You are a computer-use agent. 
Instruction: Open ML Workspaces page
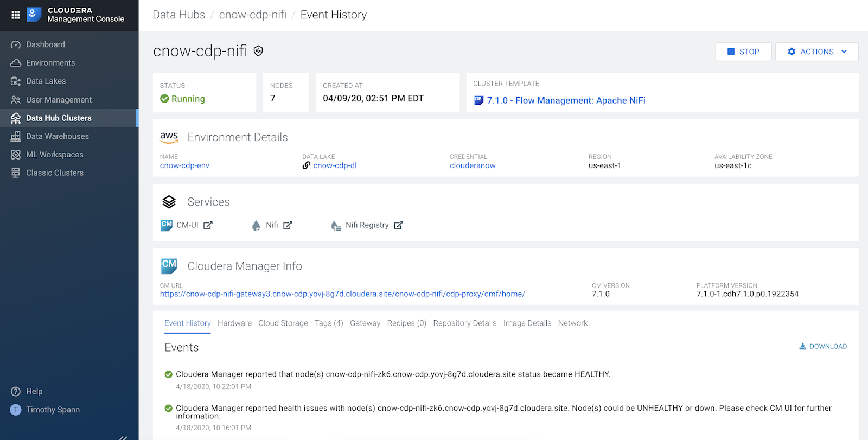click(55, 155)
